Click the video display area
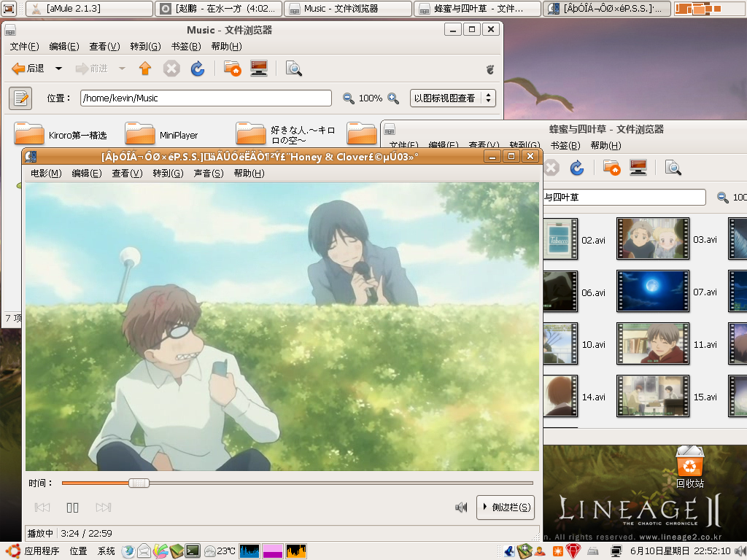This screenshot has height=560, width=747. pos(282,327)
